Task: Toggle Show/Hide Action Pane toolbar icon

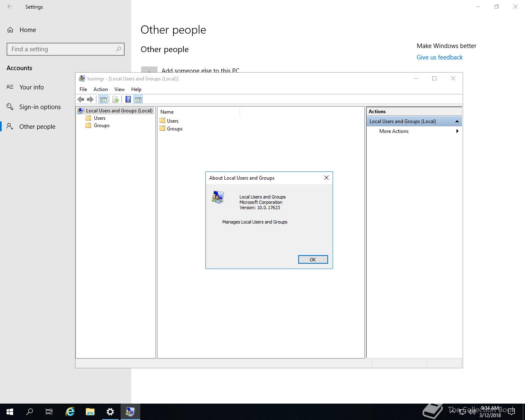Action: pyautogui.click(x=138, y=99)
